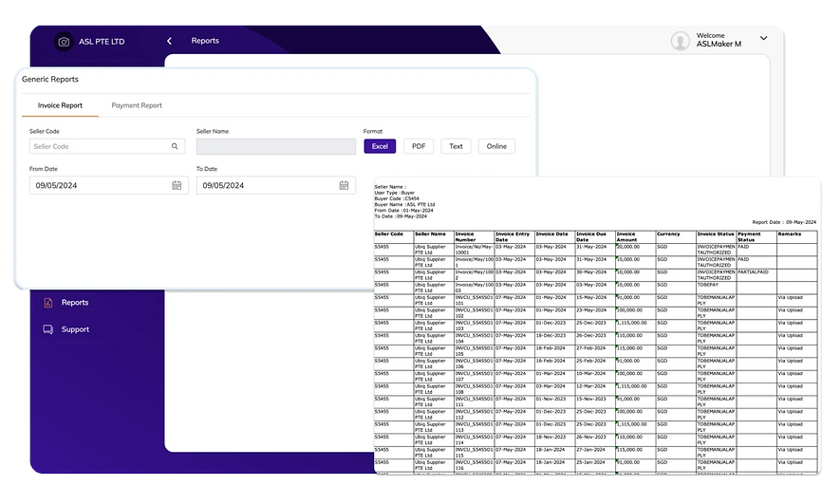The image size is (840, 504).
Task: Click the camera logo icon beside ASL PTE LTD
Action: 64,41
